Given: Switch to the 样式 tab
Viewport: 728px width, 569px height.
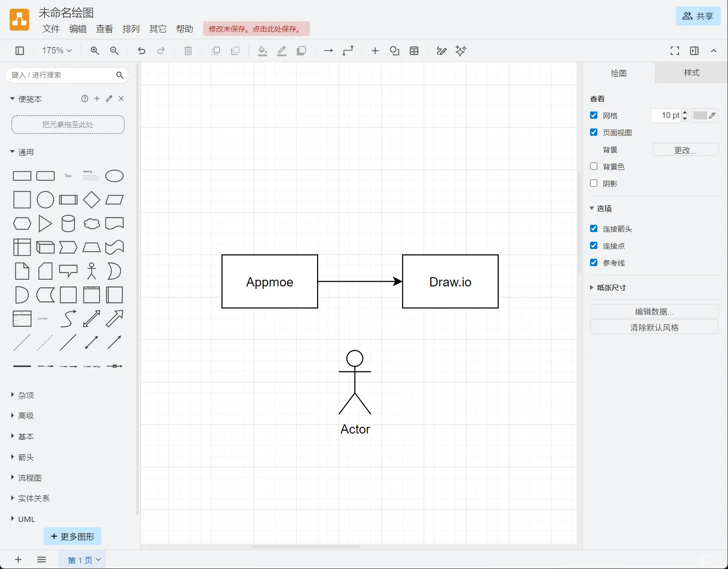Looking at the screenshot, I should point(692,73).
